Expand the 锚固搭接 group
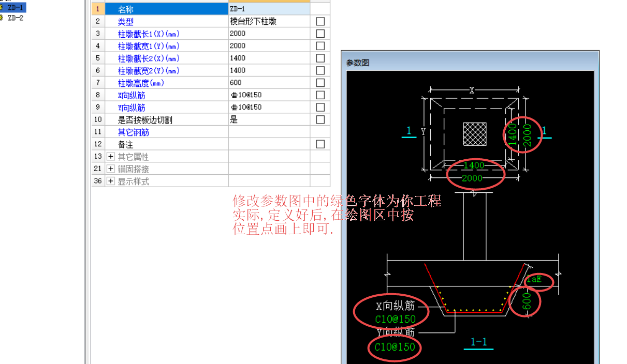 point(110,169)
